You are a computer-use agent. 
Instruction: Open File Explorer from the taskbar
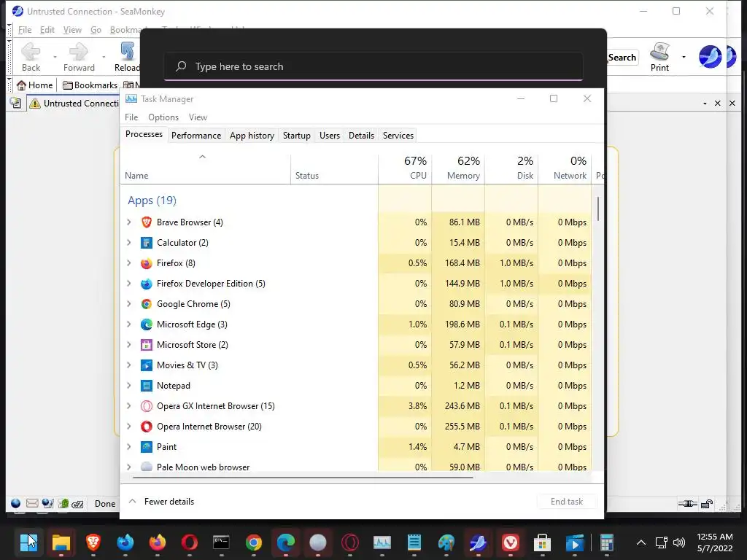click(x=61, y=542)
